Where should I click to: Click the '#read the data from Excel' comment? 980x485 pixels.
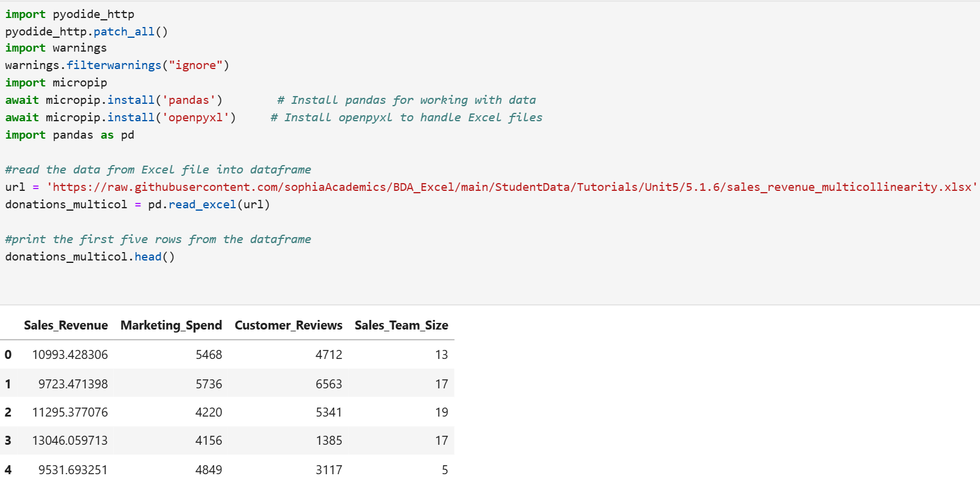[158, 170]
